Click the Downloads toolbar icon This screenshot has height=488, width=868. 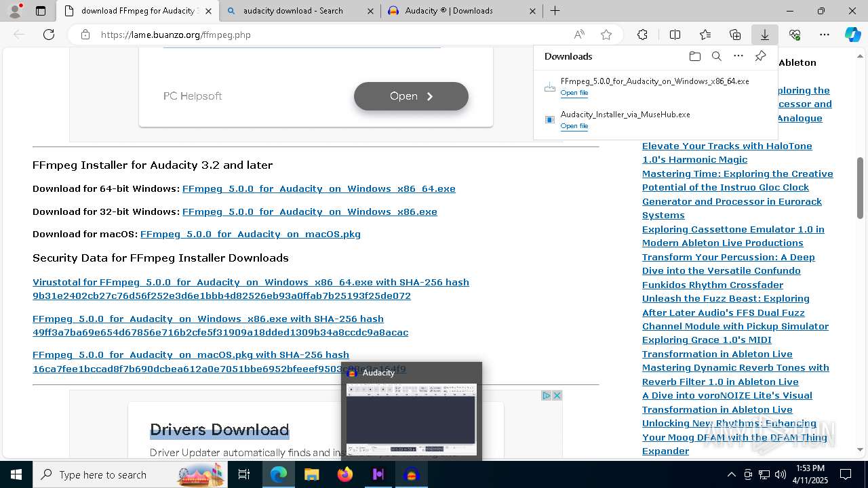click(x=765, y=35)
